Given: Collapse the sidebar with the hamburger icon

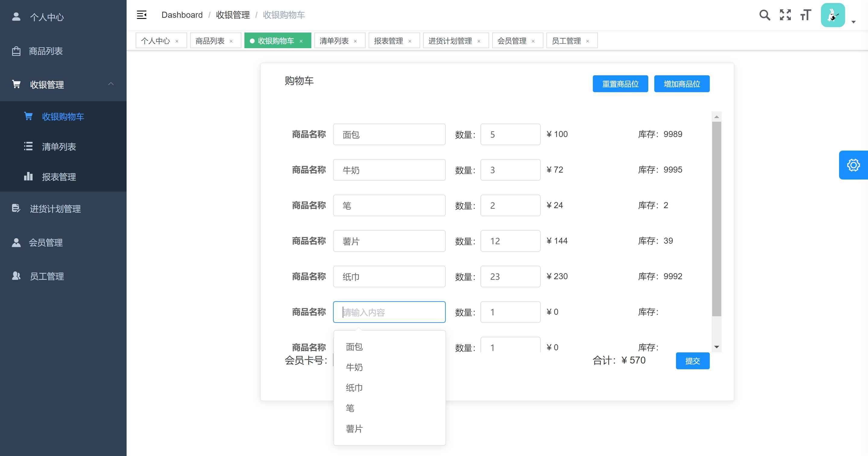Looking at the screenshot, I should 142,15.
